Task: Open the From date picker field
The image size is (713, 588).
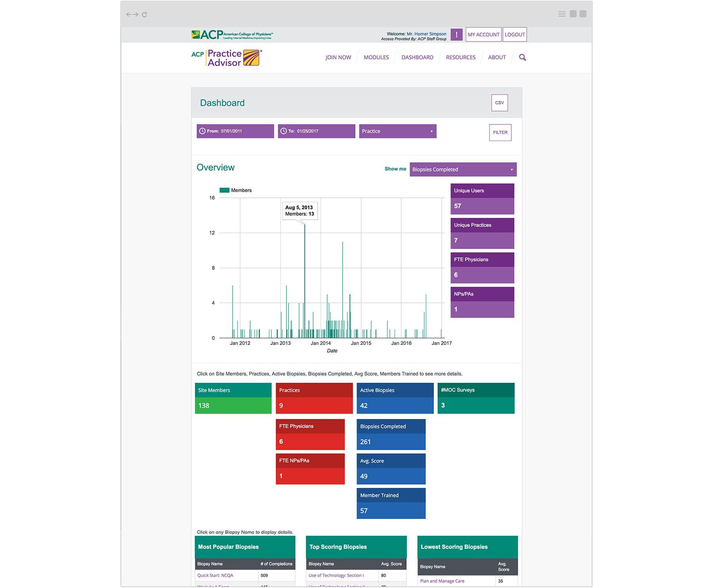Action: tap(235, 131)
